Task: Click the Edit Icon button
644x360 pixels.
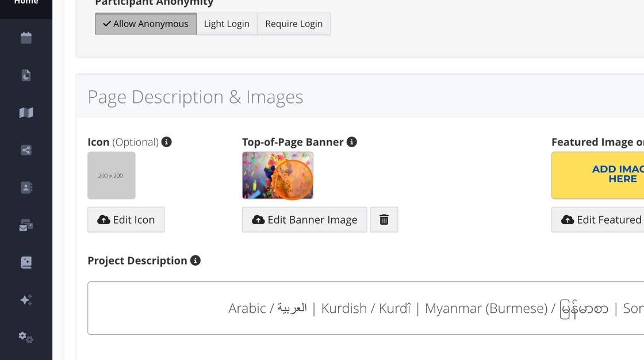Action: pyautogui.click(x=126, y=220)
